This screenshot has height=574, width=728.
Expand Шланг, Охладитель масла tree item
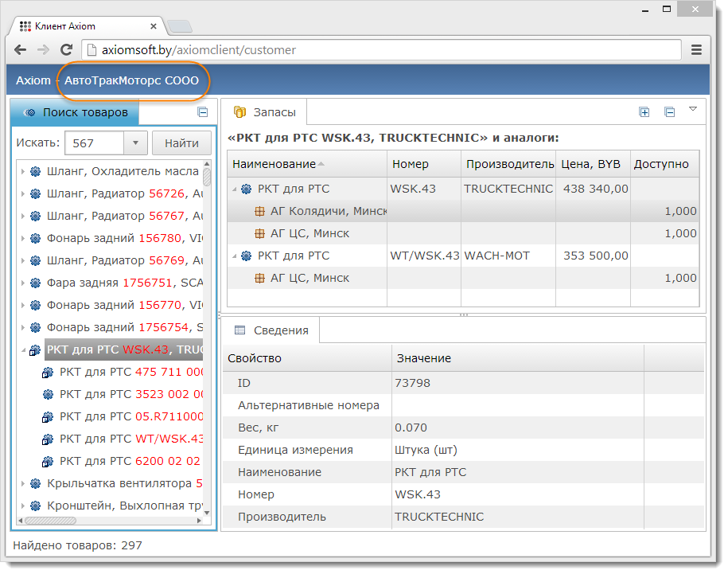(23, 171)
